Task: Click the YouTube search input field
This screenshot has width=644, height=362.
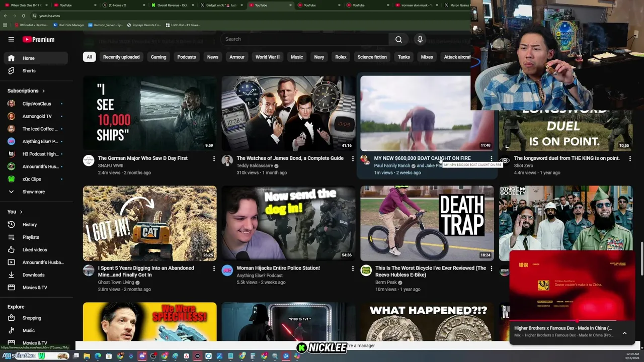Action: [x=304, y=39]
